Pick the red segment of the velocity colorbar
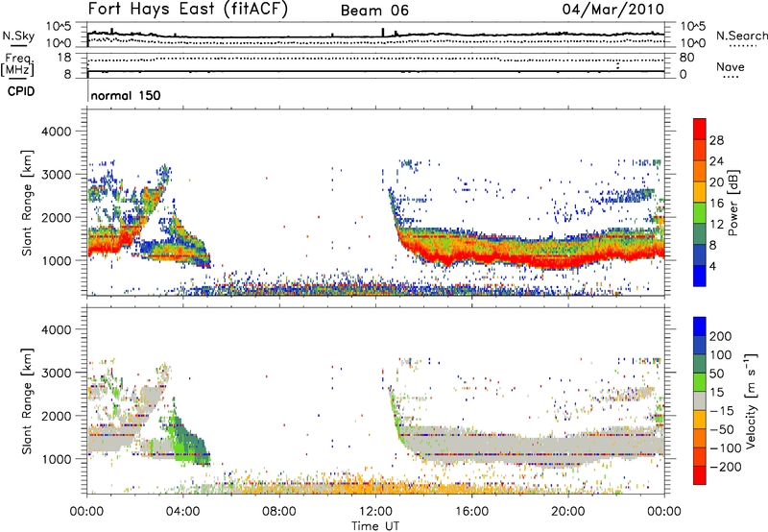 point(700,475)
